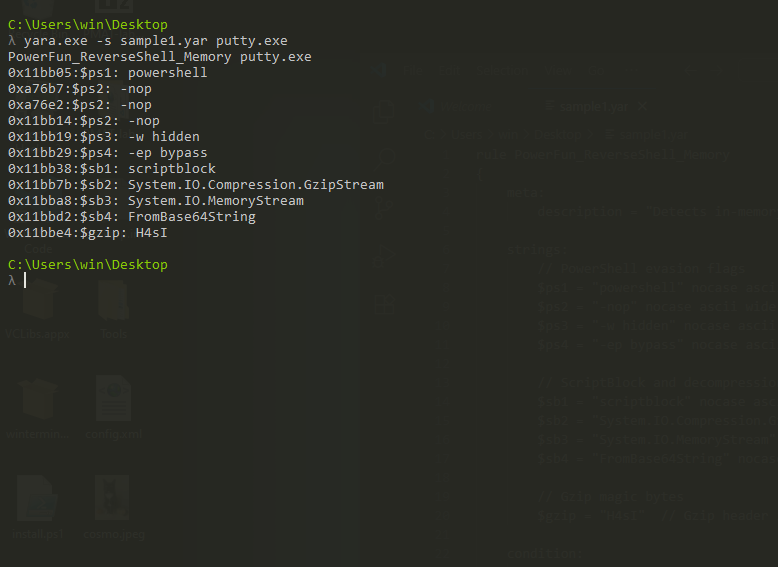This screenshot has height=567, width=778.
Task: Click the terminal prompt at the cursor
Action: point(25,281)
